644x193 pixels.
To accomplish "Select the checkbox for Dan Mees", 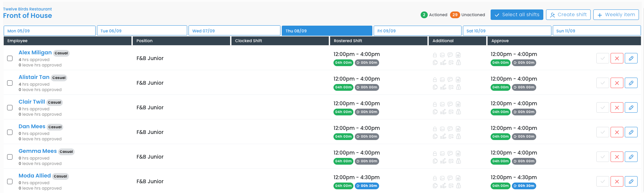I will click(x=10, y=132).
